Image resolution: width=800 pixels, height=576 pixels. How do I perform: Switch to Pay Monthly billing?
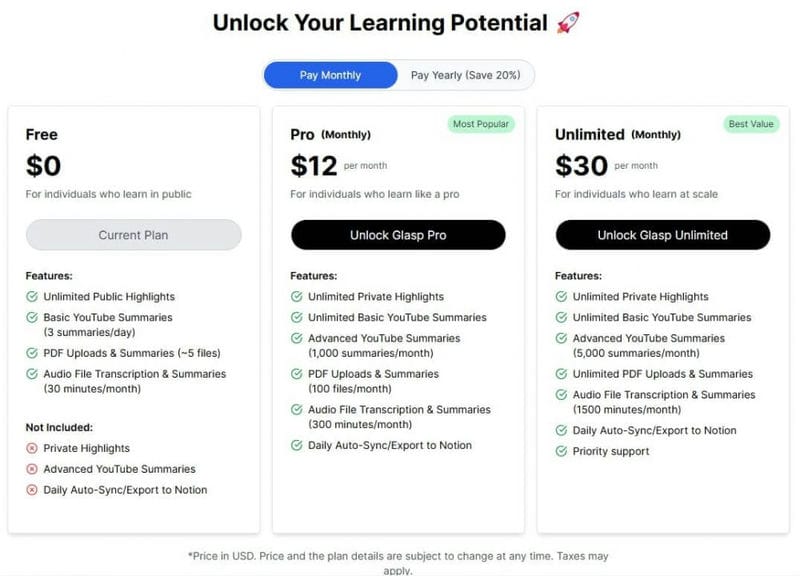[330, 75]
